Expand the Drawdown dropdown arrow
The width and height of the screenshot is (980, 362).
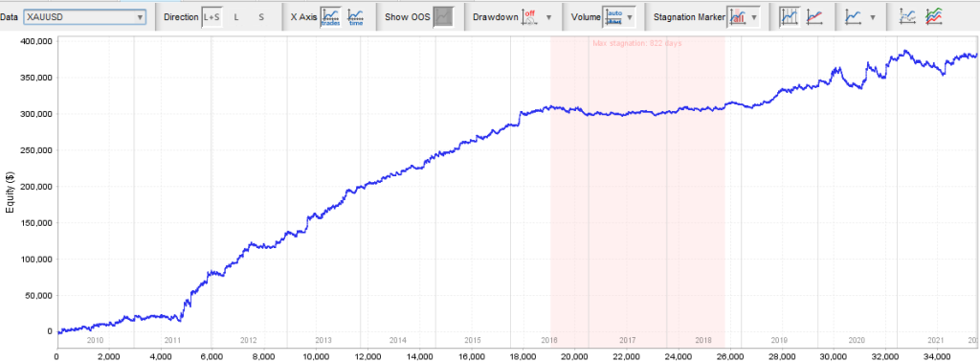pyautogui.click(x=548, y=17)
